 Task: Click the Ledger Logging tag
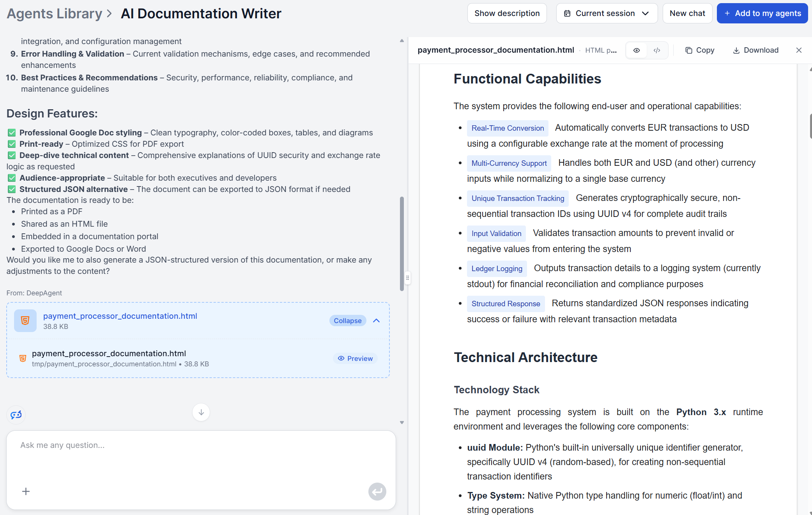(x=497, y=269)
